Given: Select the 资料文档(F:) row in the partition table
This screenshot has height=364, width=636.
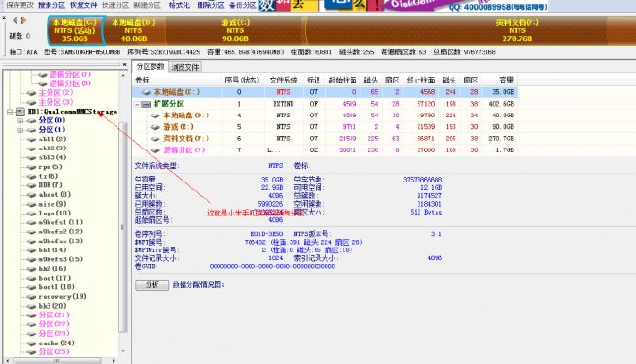Looking at the screenshot, I should pyautogui.click(x=325, y=138).
